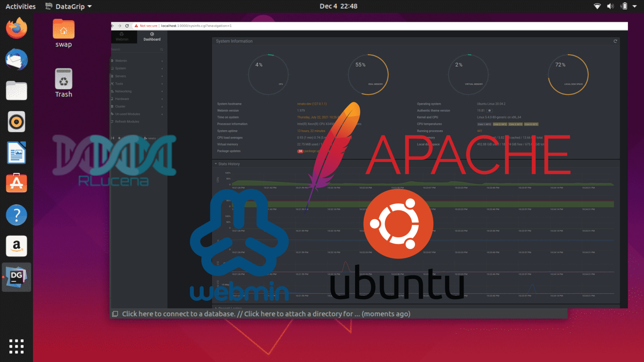Click the theme version info icon

pos(489,111)
